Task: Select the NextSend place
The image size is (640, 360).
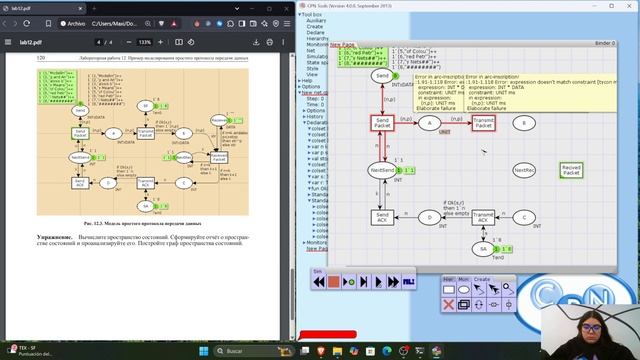Action: (x=382, y=170)
